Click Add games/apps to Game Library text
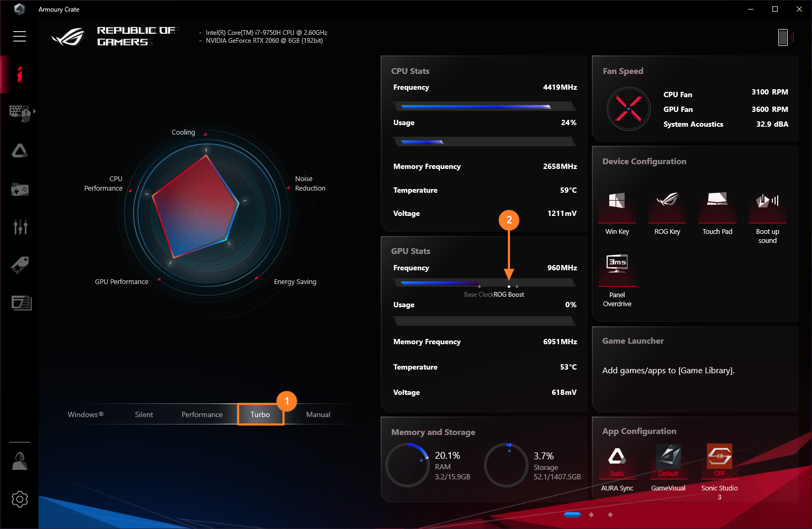Viewport: 812px width, 529px height. [x=668, y=370]
